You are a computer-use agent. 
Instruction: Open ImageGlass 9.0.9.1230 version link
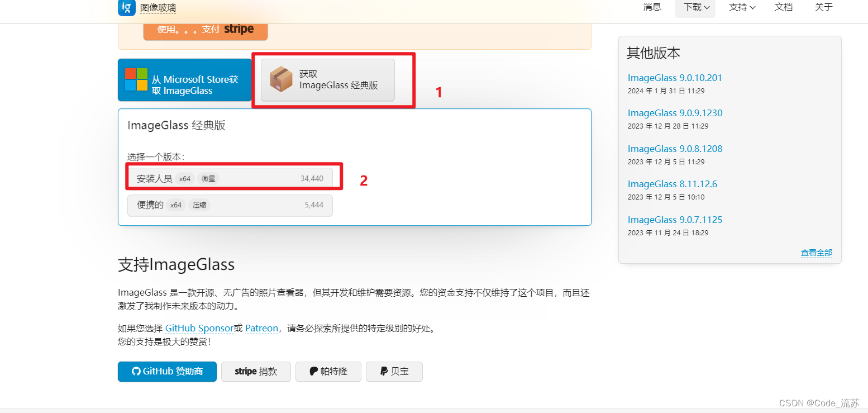point(675,113)
